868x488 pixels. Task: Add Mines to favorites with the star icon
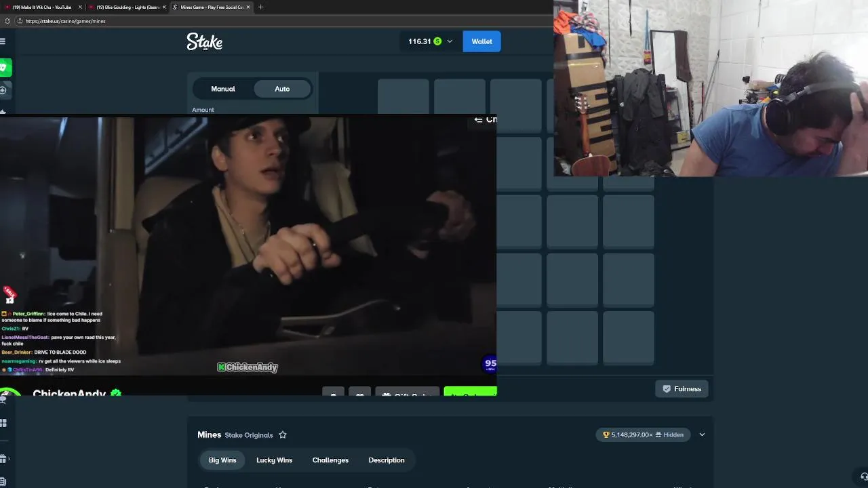coord(283,435)
